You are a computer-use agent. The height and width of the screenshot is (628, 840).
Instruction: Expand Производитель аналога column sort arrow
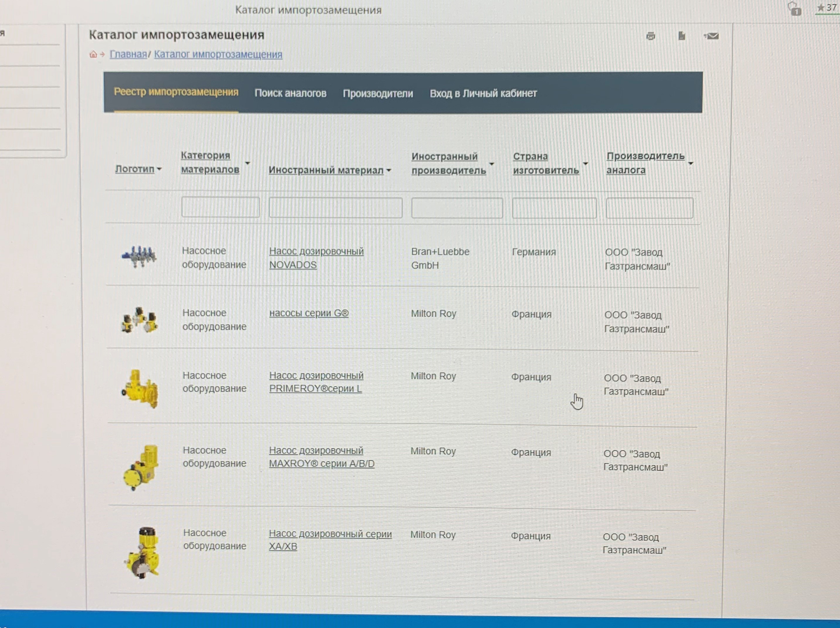(691, 164)
